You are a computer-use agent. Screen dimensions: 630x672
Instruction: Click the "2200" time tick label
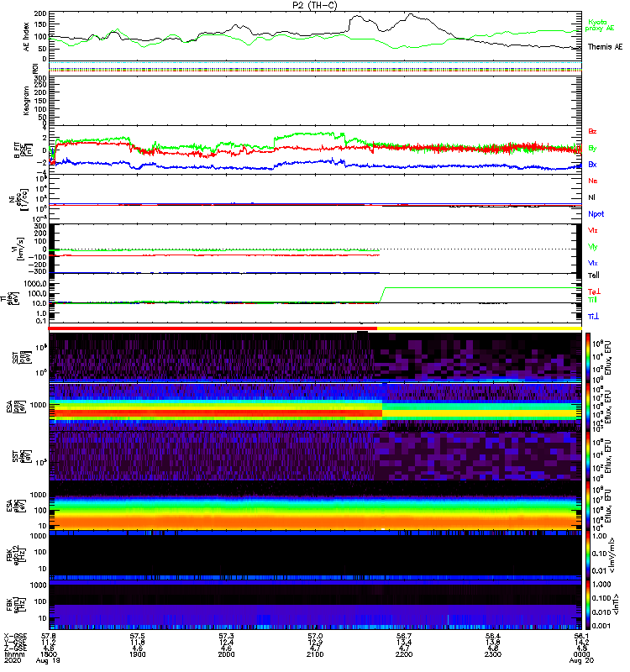[x=404, y=654]
